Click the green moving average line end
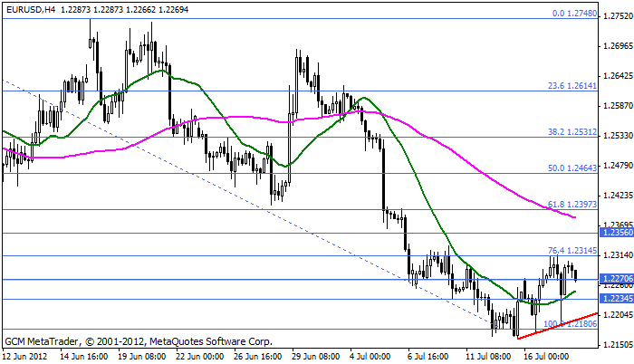Image resolution: width=634 pixels, height=364 pixels. (x=573, y=292)
